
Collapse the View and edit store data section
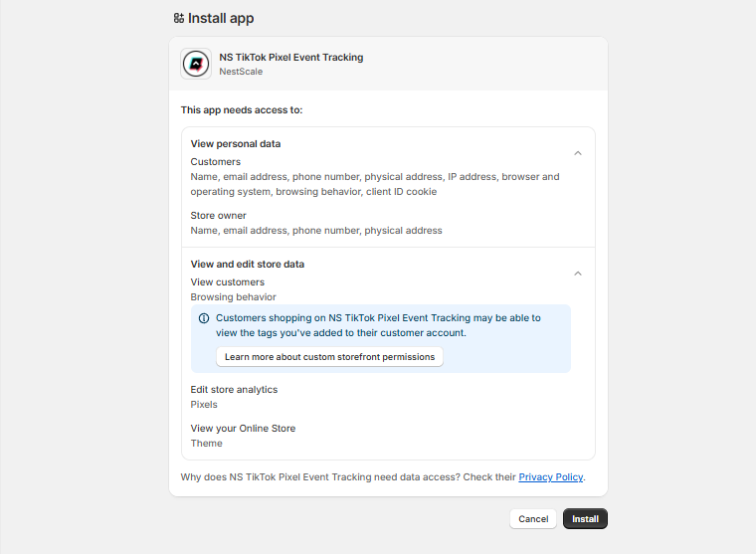[578, 274]
